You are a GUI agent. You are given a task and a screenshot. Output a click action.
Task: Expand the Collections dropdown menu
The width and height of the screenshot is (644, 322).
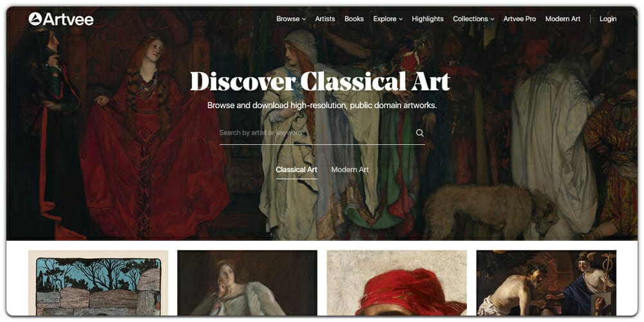pyautogui.click(x=473, y=19)
